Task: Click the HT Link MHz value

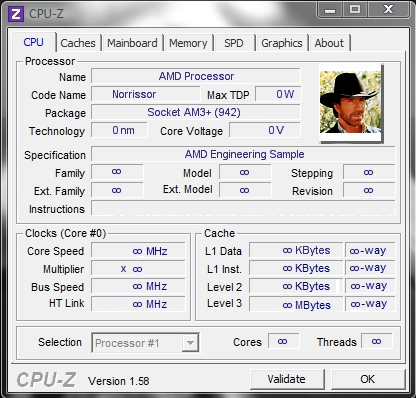Action: click(x=138, y=304)
